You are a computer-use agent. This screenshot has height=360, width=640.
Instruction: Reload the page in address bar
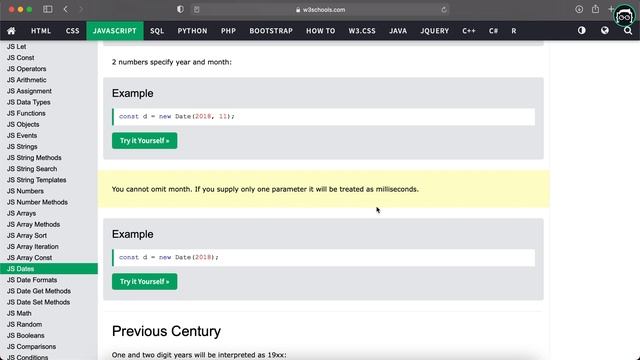coord(444,10)
